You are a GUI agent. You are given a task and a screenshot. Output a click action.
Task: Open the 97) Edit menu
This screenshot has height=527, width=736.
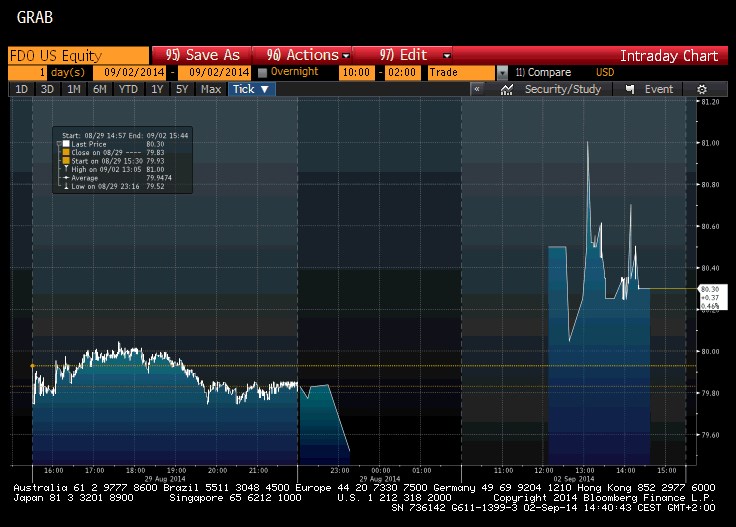(x=415, y=55)
